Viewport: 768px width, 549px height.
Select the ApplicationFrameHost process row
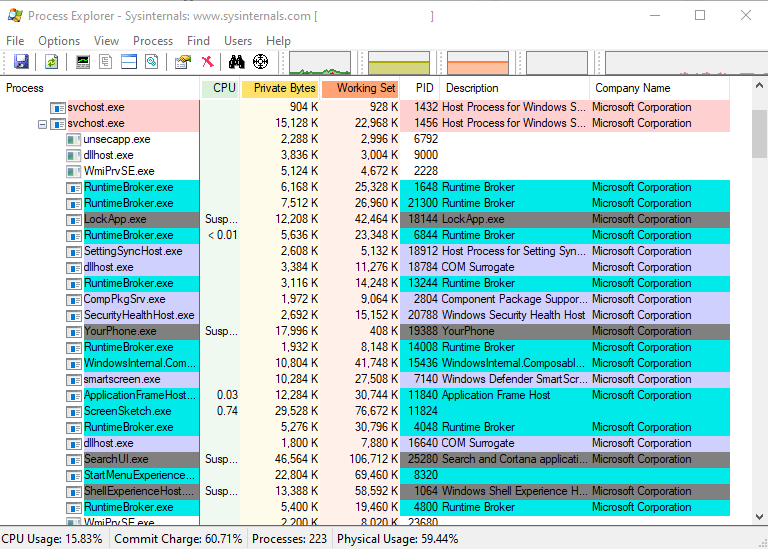(365, 395)
